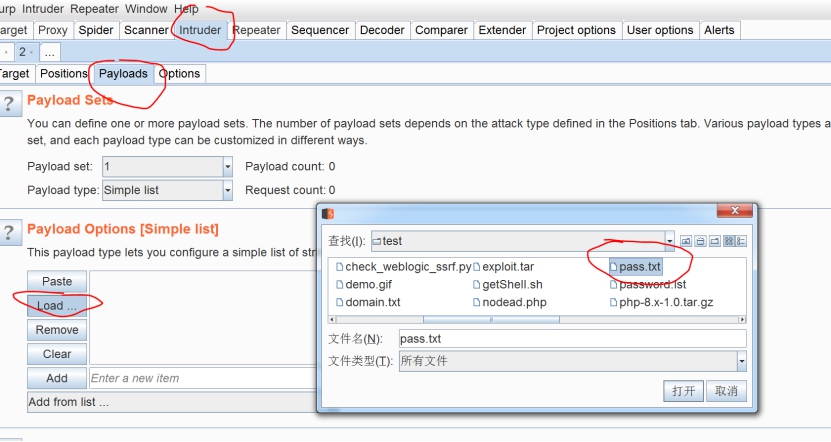This screenshot has width=831, height=442.
Task: Open the Window menu
Action: click(x=146, y=9)
